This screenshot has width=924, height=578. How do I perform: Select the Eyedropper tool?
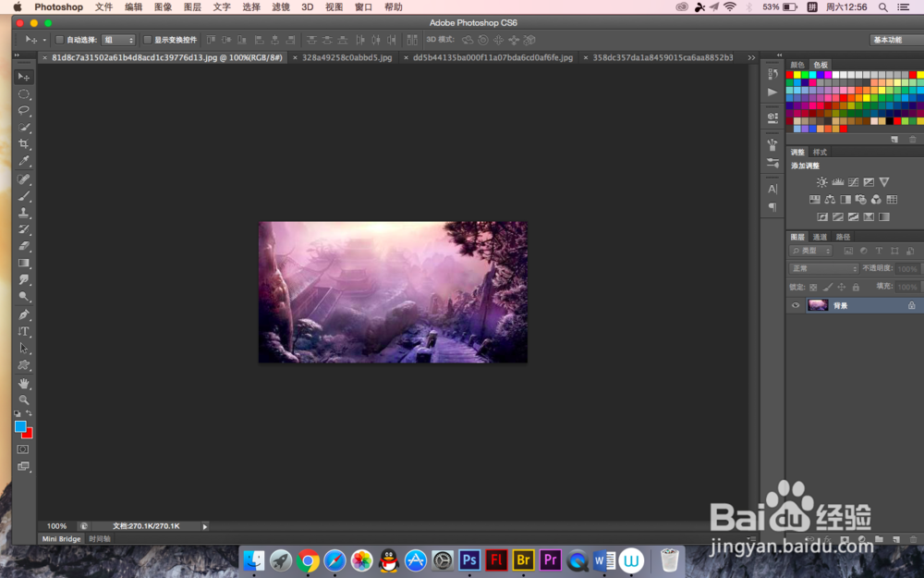coord(24,160)
